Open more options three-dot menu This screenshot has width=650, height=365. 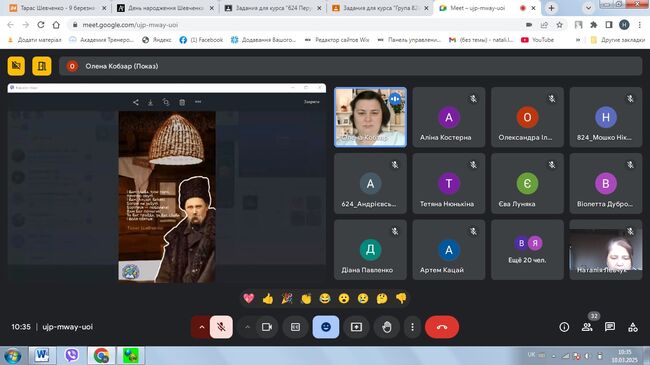tap(412, 327)
